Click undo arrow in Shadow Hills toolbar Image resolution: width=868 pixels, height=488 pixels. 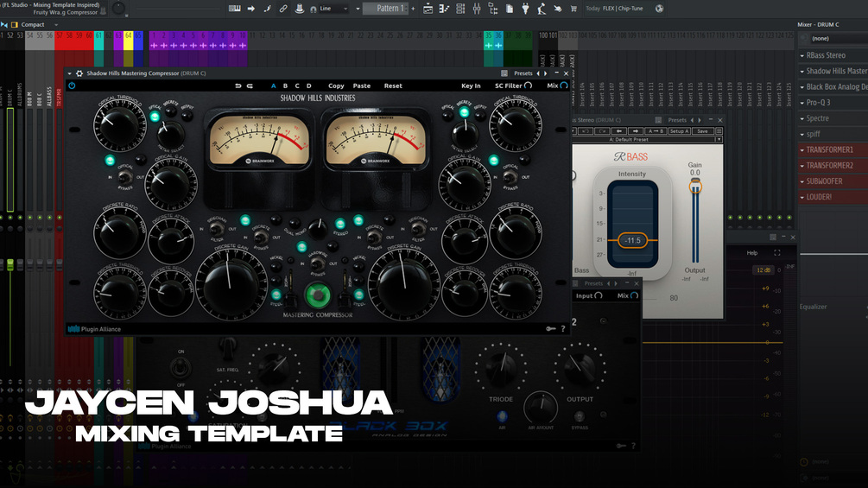point(238,86)
